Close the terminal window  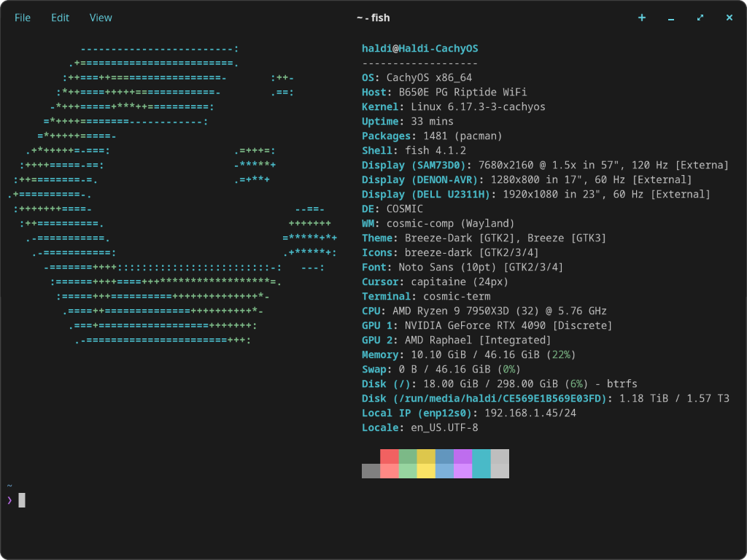coord(729,17)
